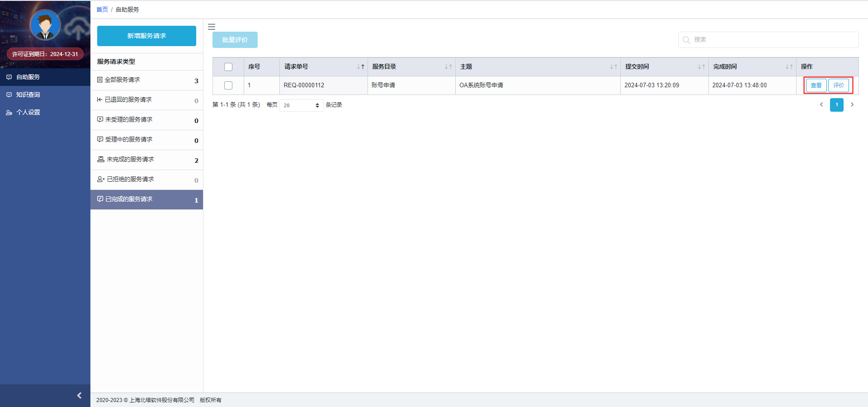Click 评价 button for the request row
This screenshot has width=868, height=407.
838,85
